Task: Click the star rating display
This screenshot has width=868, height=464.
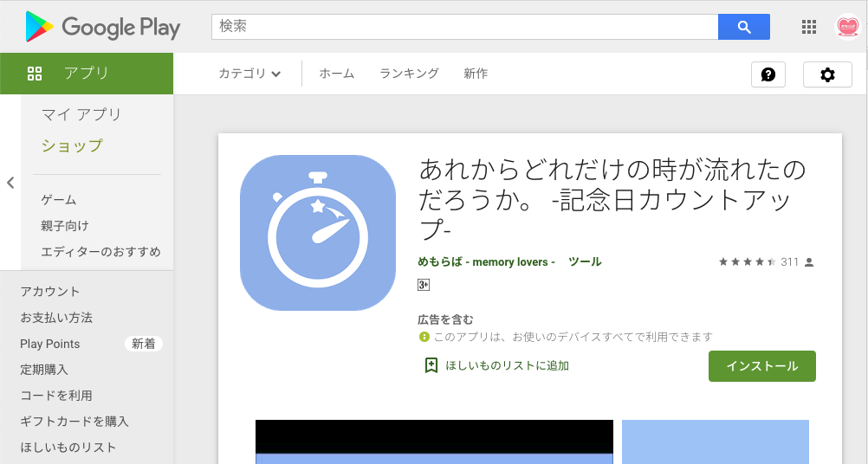Action: point(748,261)
